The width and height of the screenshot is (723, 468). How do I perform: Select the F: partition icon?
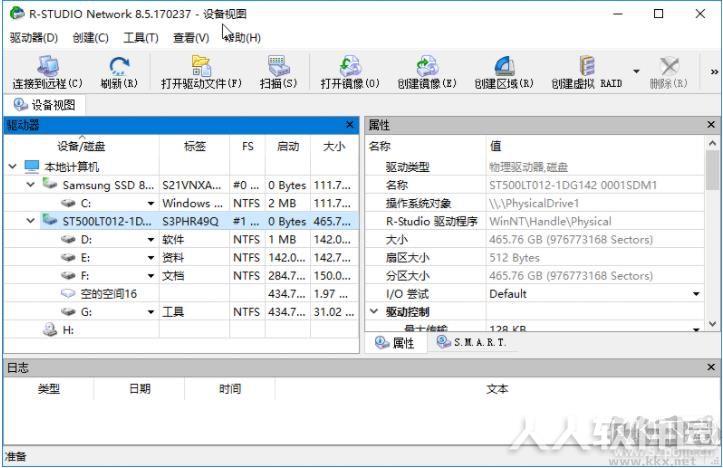(68, 275)
